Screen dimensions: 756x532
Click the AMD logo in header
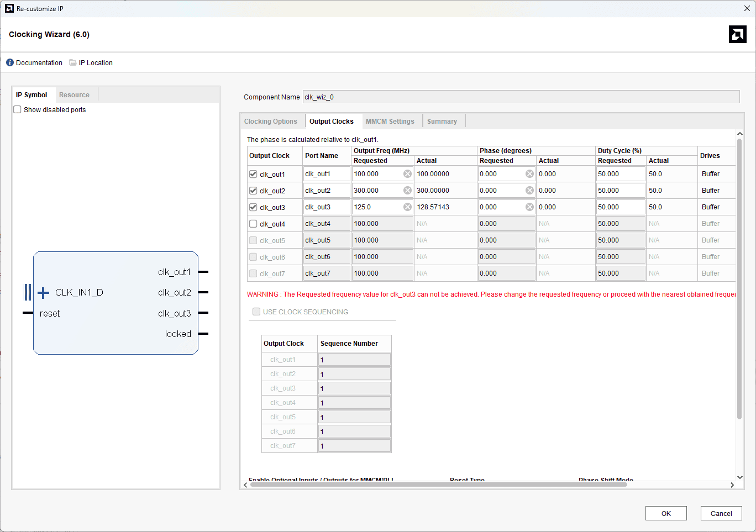[x=737, y=34]
